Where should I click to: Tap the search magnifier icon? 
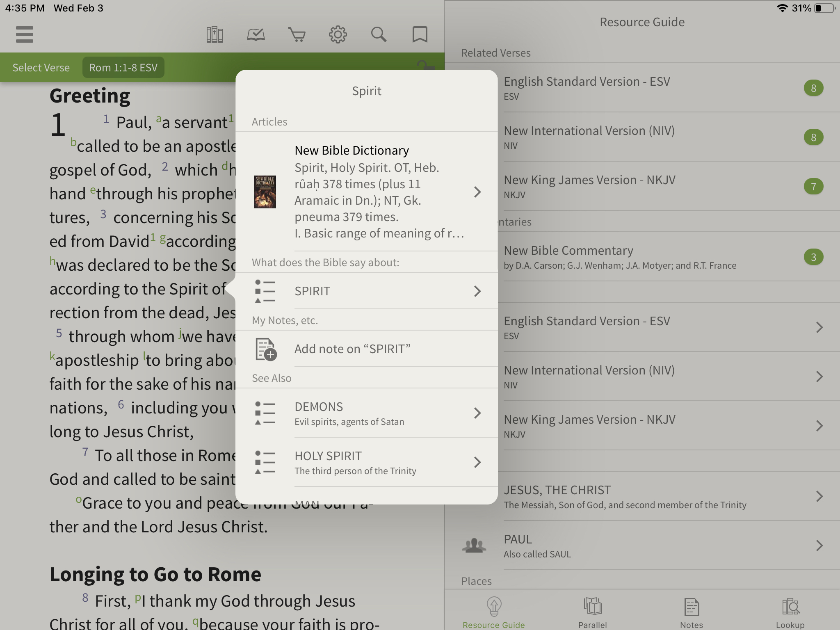click(x=379, y=35)
